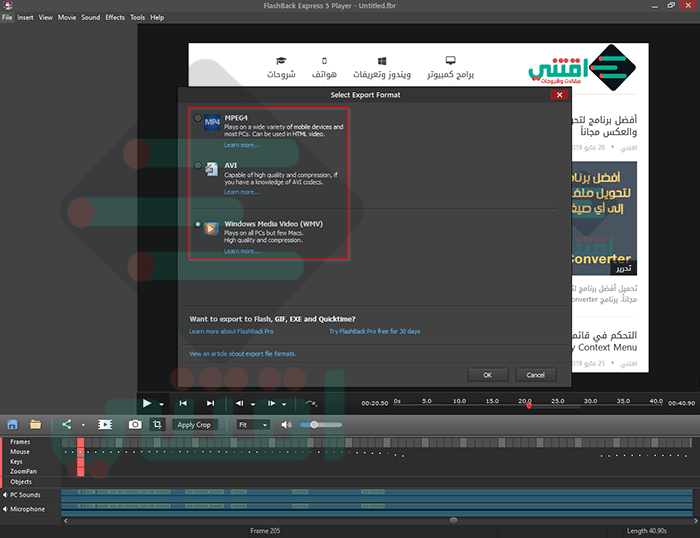Select the ZoomPan track label
Image resolution: width=700 pixels, height=538 pixels.
23,471
